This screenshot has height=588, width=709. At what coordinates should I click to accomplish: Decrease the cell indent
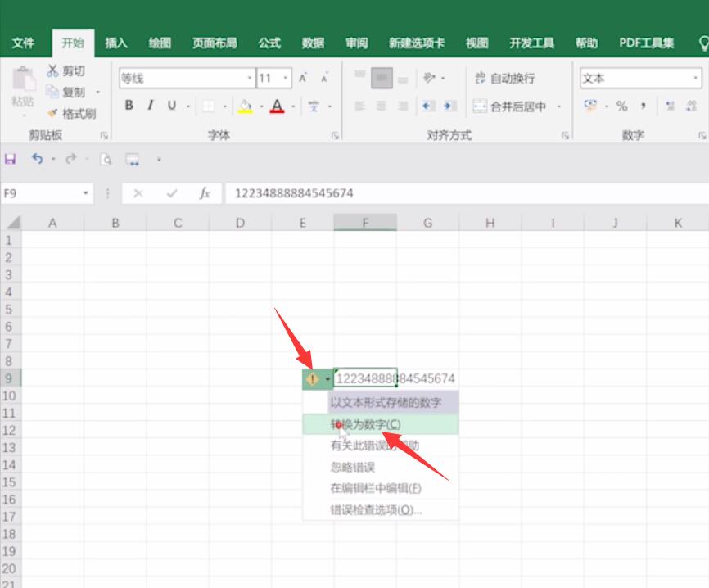[427, 106]
